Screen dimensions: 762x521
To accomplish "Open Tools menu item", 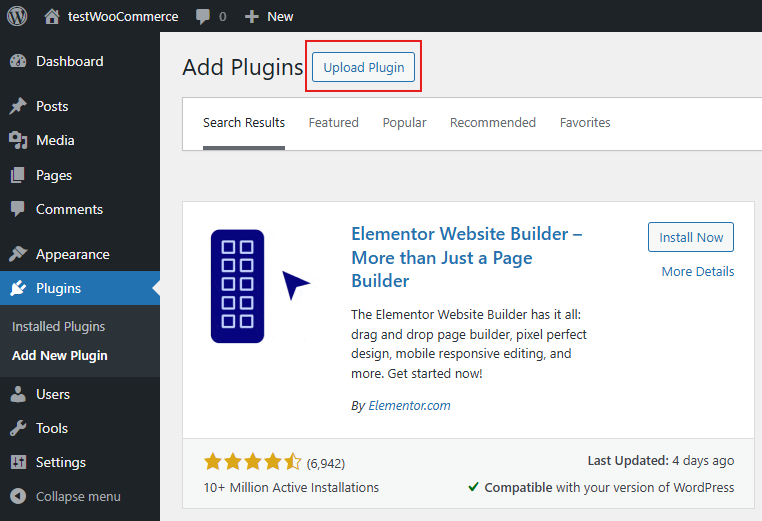I will pos(80,428).
